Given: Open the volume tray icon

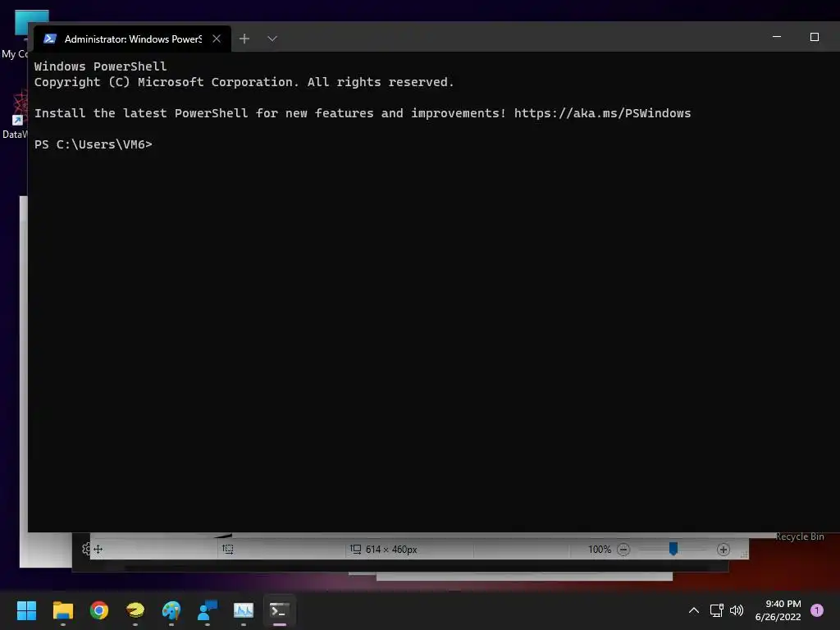Looking at the screenshot, I should [737, 610].
